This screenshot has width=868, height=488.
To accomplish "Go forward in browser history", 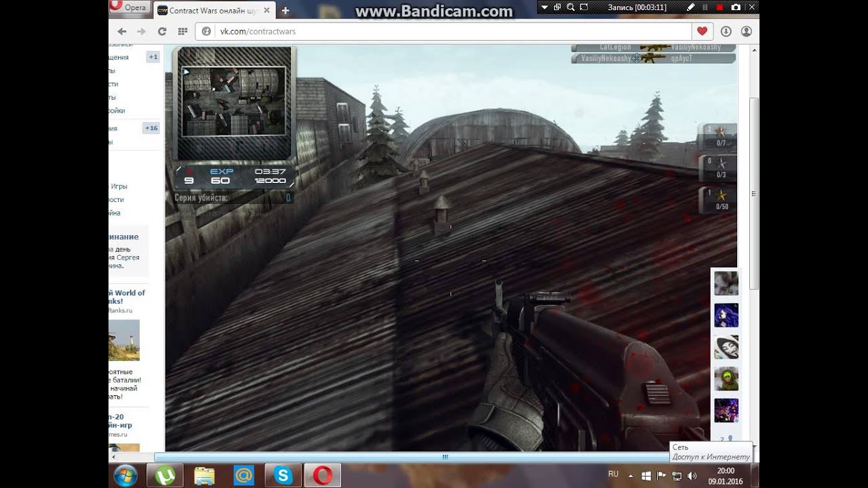I will (x=141, y=31).
